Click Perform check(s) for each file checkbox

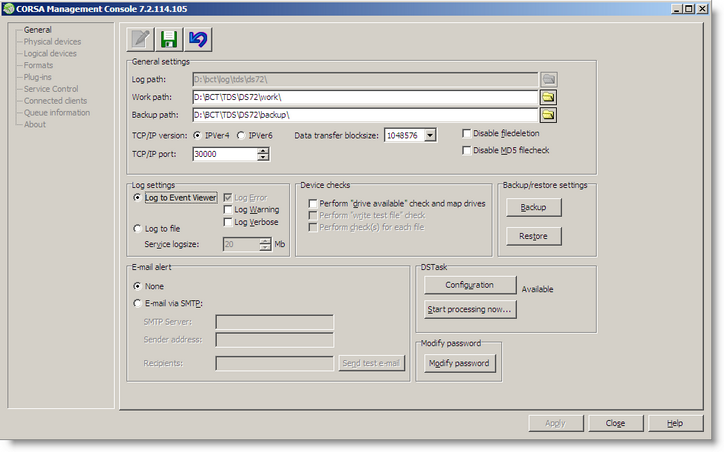point(313,228)
